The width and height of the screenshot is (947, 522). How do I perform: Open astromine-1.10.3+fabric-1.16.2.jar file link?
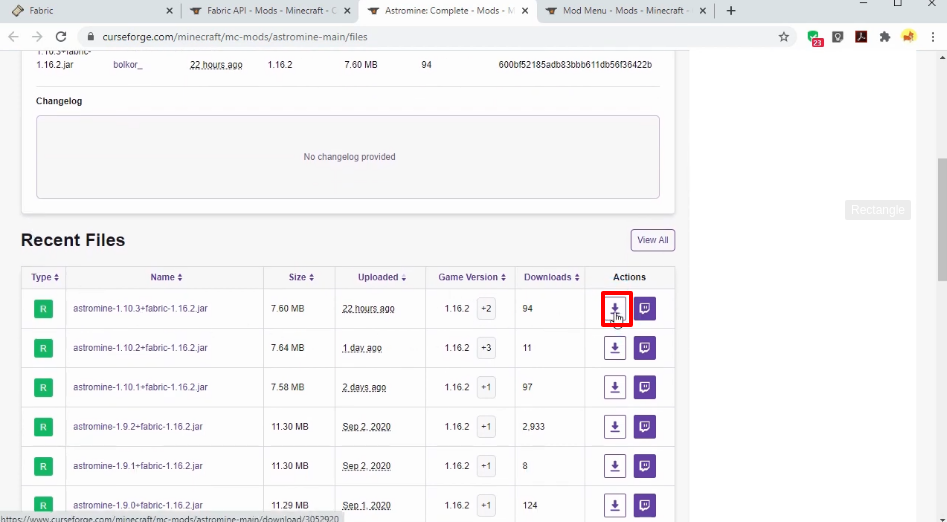[140, 308]
